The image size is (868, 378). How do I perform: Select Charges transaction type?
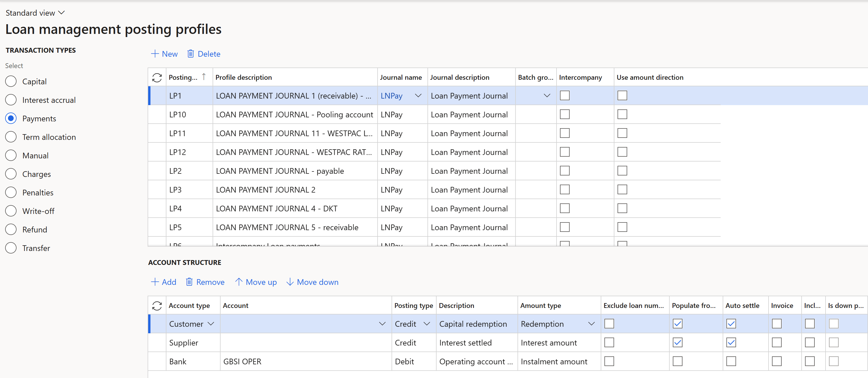[x=11, y=174]
